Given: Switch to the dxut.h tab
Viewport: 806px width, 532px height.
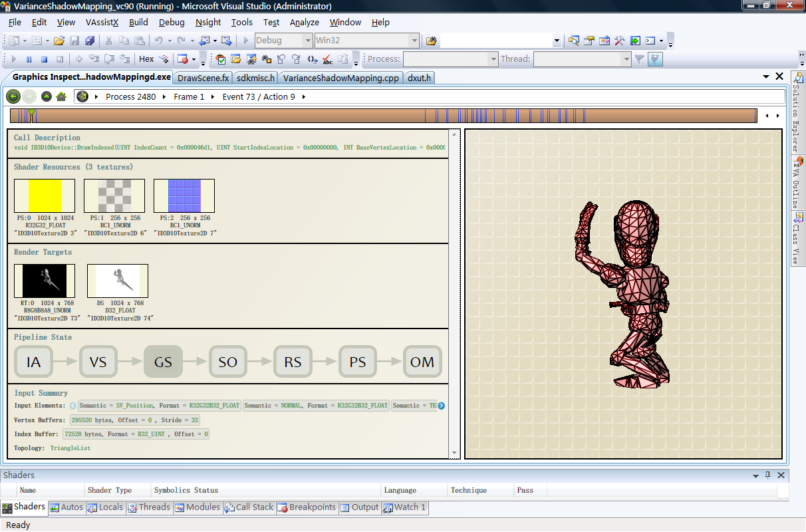Looking at the screenshot, I should tap(419, 78).
